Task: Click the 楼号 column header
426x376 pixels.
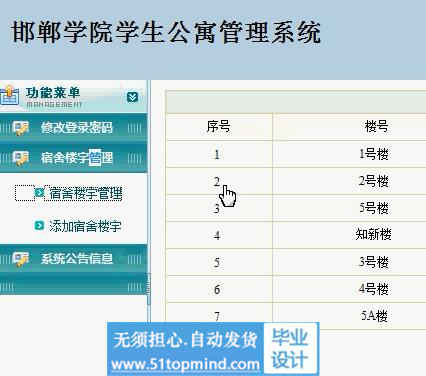Action: (376, 126)
